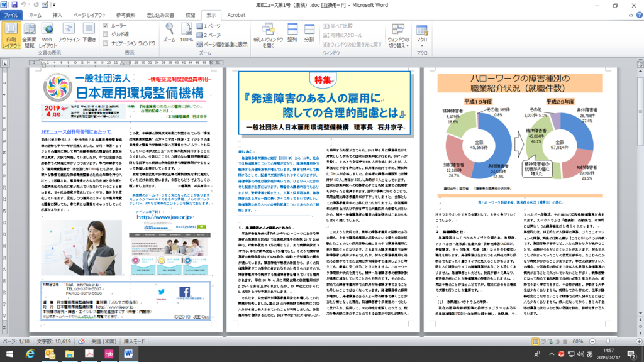Click word count (文字数: 10,619)
The image size is (644, 362).
[x=54, y=341]
